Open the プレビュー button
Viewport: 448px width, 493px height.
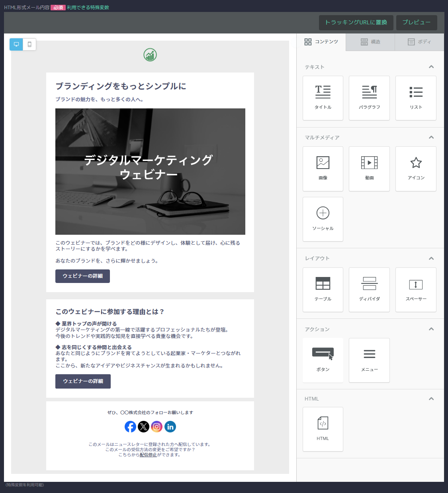click(x=417, y=22)
